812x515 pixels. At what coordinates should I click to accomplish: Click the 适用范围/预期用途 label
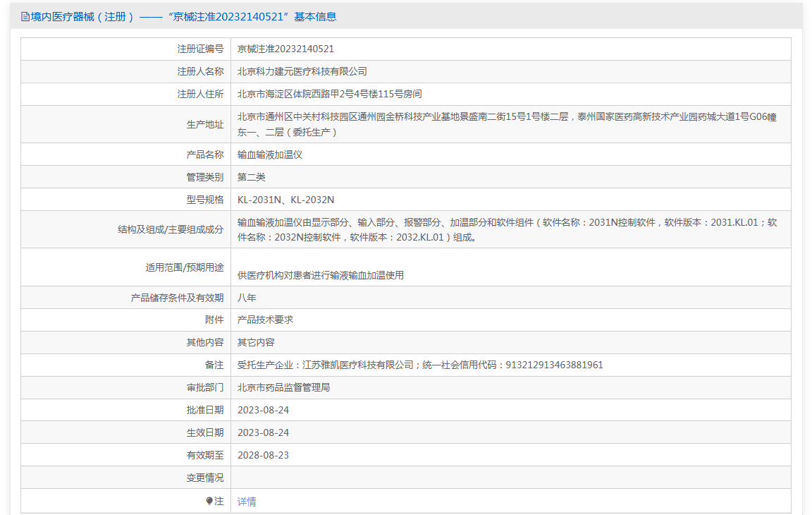click(x=185, y=267)
